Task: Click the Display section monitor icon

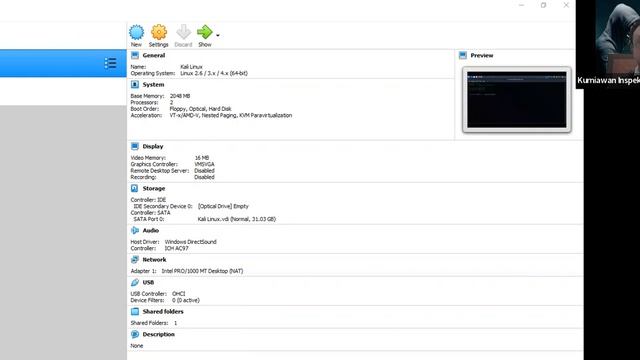Action: point(135,146)
